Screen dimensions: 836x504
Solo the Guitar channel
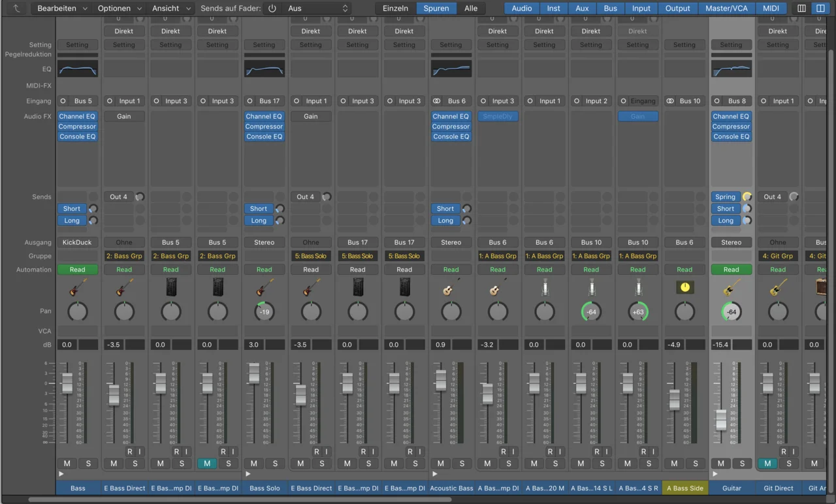[x=742, y=464]
